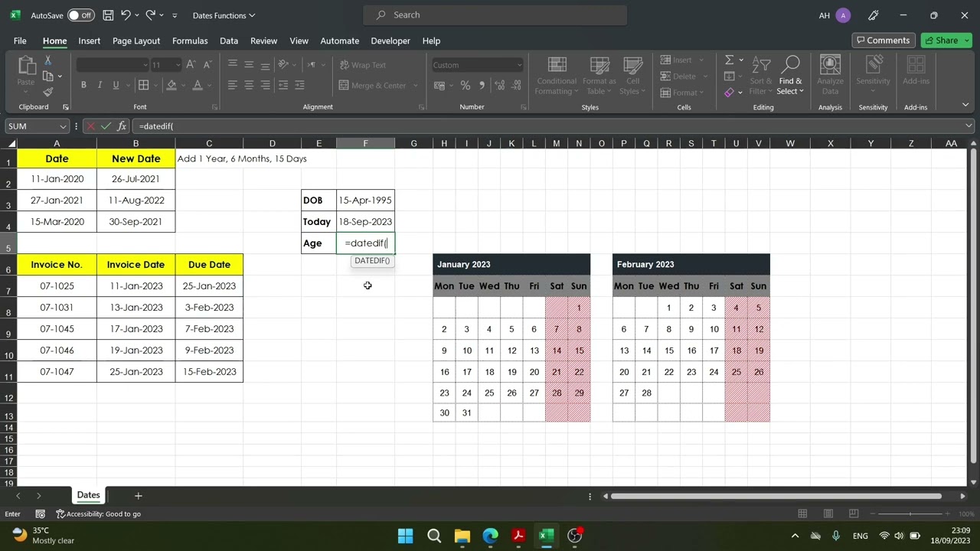This screenshot has width=980, height=551.
Task: Open the File menu
Action: (20, 41)
